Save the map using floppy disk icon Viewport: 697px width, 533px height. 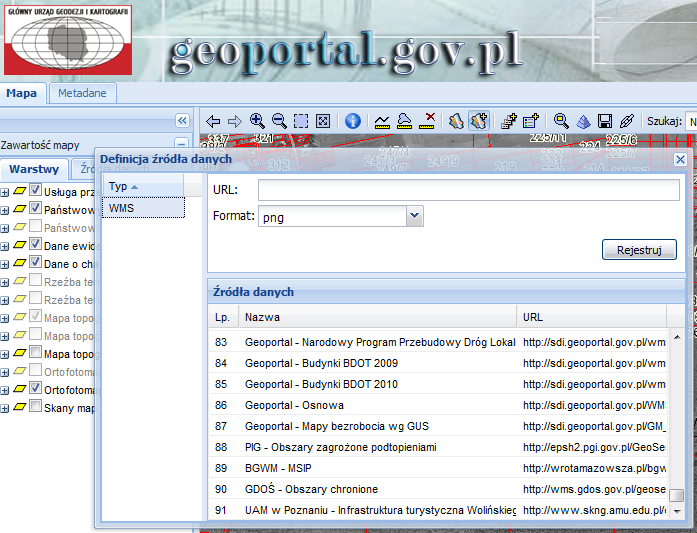605,121
